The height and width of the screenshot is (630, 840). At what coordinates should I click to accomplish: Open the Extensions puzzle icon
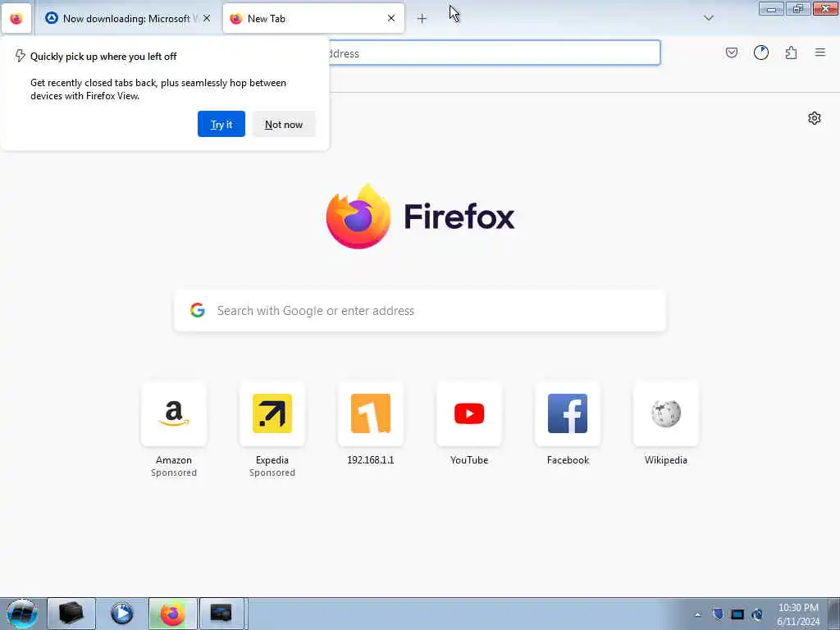pyautogui.click(x=791, y=52)
